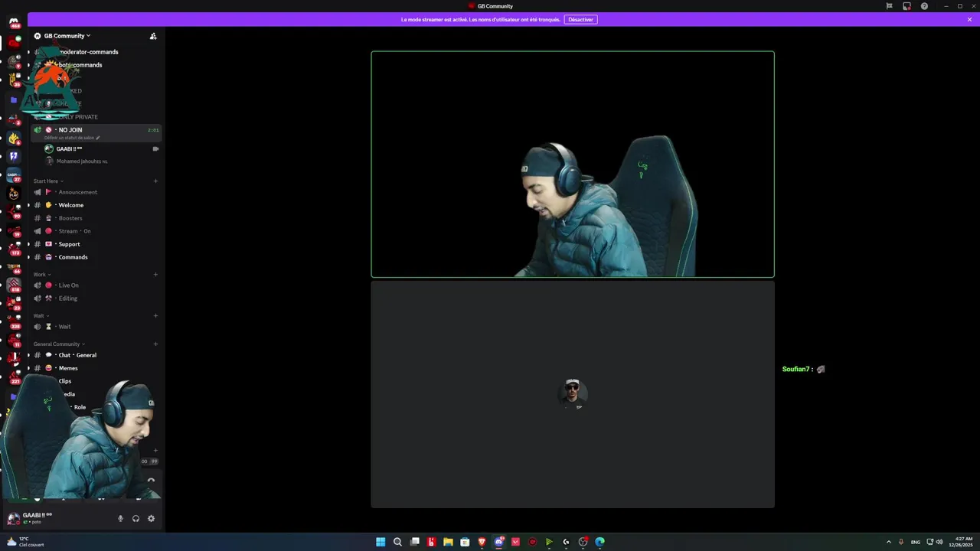The height and width of the screenshot is (551, 980).
Task: Open the NO JOIN voice channel
Action: click(x=96, y=132)
